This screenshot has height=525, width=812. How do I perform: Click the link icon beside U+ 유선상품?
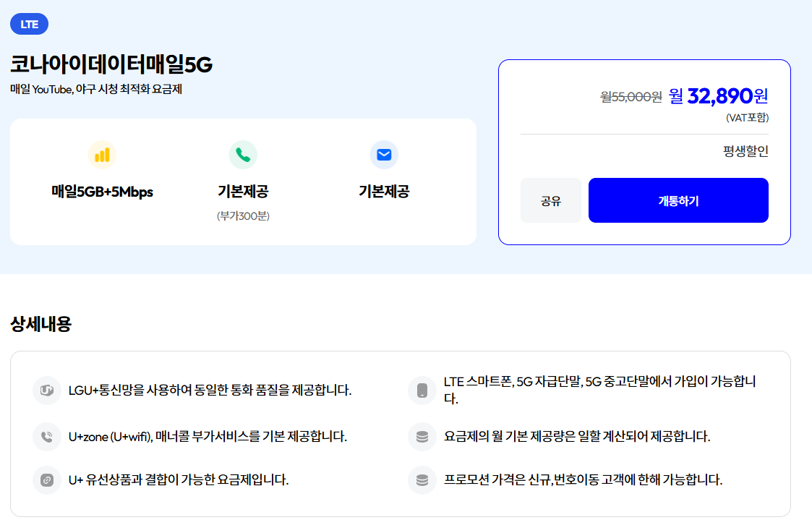[x=47, y=480]
